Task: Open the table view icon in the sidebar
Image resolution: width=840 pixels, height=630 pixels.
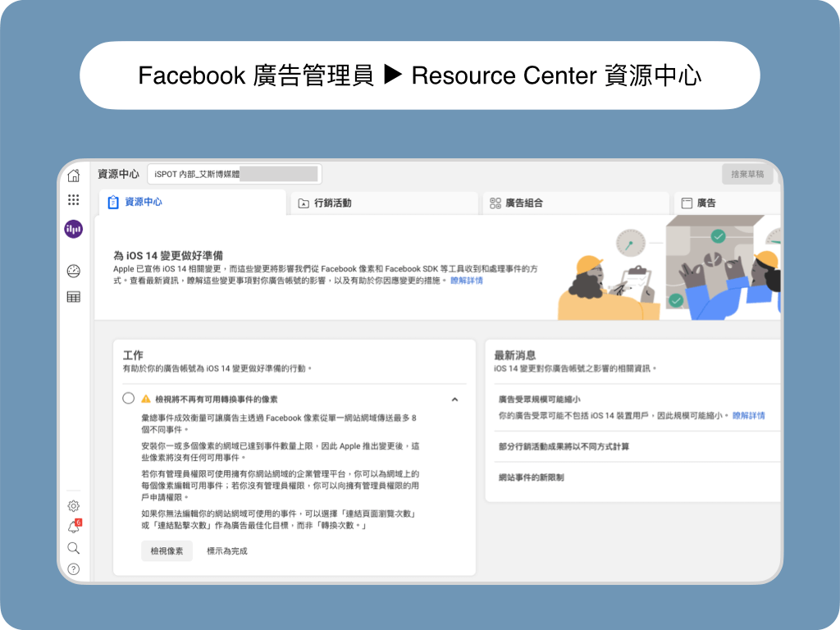Action: pos(73,297)
